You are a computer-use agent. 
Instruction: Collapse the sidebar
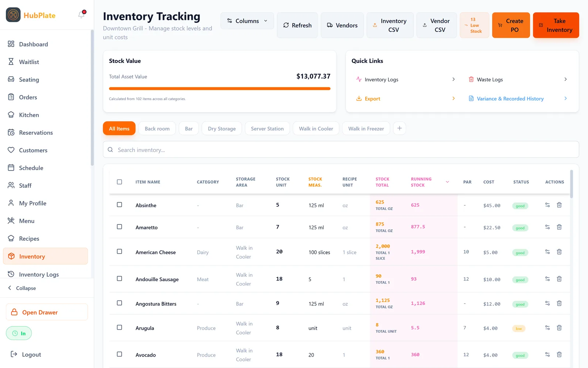(x=22, y=288)
